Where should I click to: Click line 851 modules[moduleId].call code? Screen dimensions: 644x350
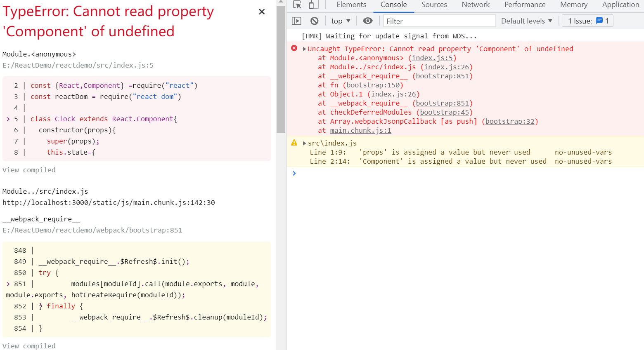tap(132, 289)
